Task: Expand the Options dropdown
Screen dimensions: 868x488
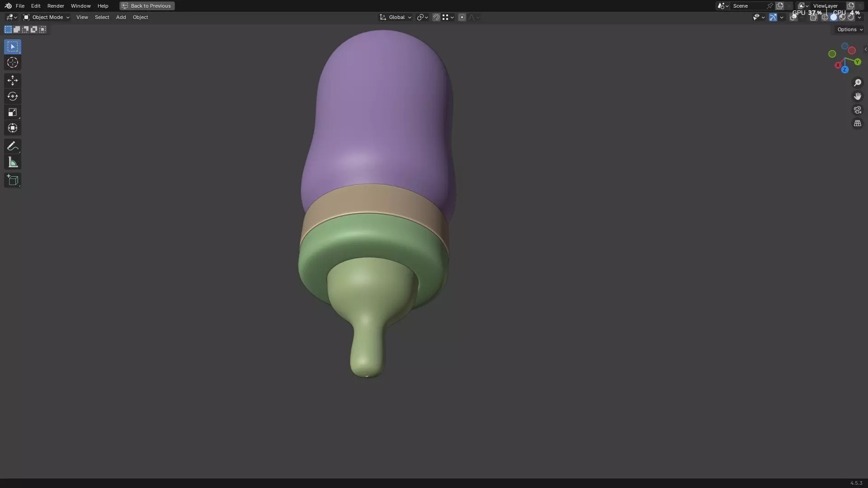Action: coord(850,29)
